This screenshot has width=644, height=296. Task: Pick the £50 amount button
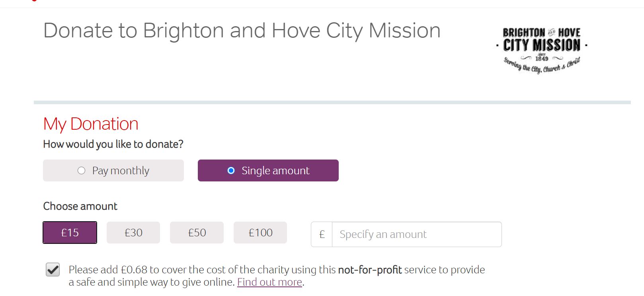pos(197,232)
